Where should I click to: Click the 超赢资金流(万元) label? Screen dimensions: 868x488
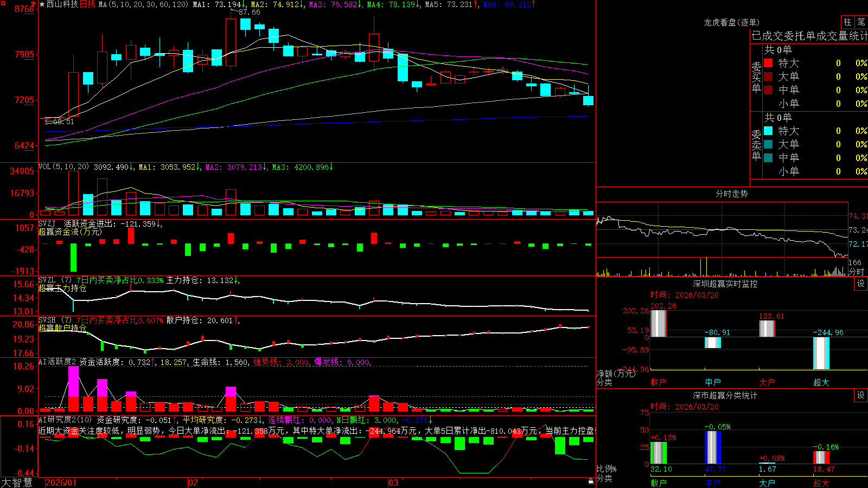pos(70,232)
